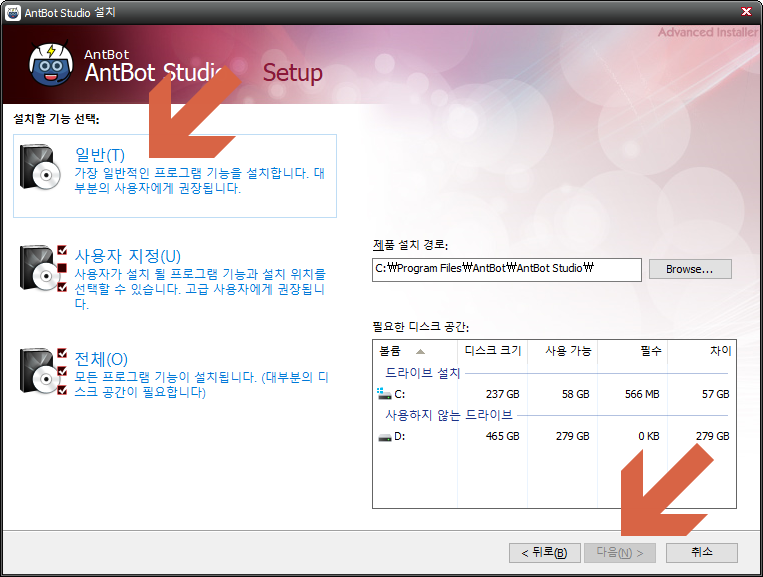763x577 pixels.
Task: Click the 566 MB required size cell
Action: [x=642, y=395]
